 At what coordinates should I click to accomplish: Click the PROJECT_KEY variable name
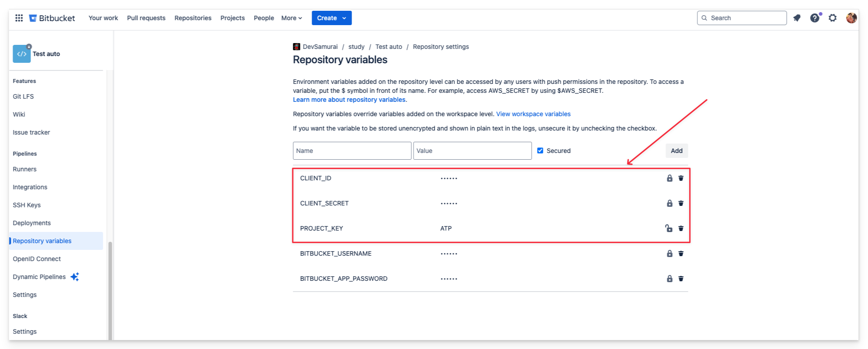[x=322, y=228]
